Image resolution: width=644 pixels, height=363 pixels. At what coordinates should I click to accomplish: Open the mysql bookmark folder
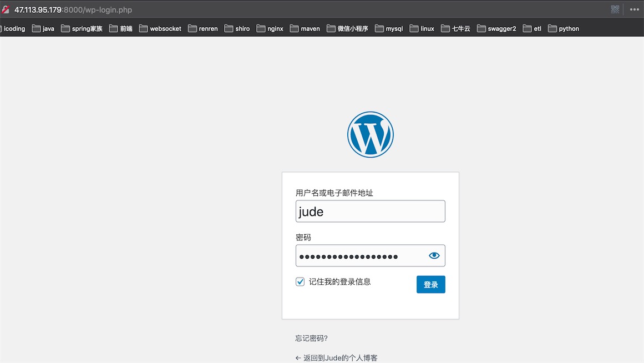[x=389, y=29]
